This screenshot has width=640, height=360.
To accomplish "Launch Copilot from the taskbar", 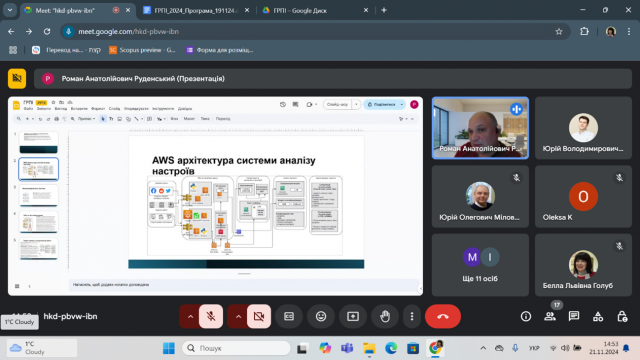I will click(x=325, y=348).
